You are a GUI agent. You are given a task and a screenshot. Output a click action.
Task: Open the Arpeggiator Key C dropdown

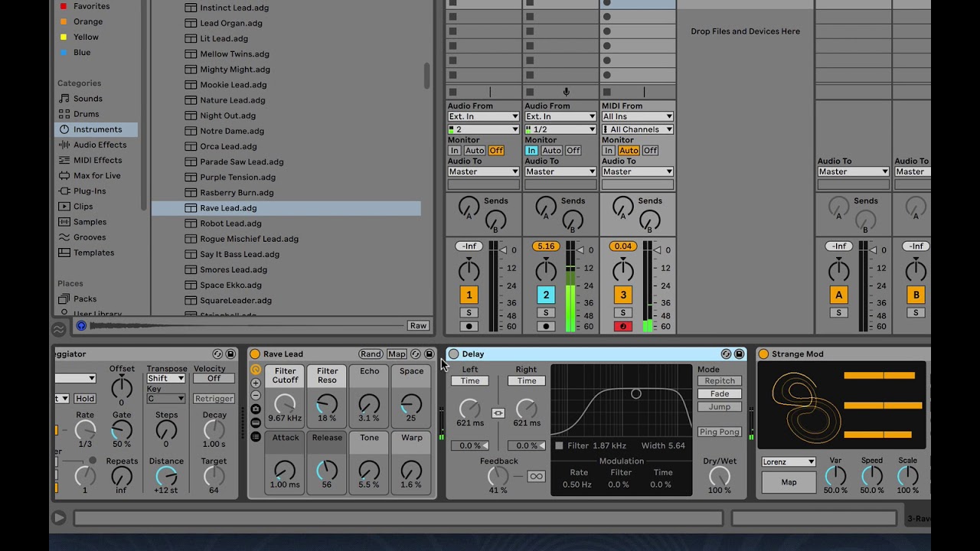click(166, 399)
